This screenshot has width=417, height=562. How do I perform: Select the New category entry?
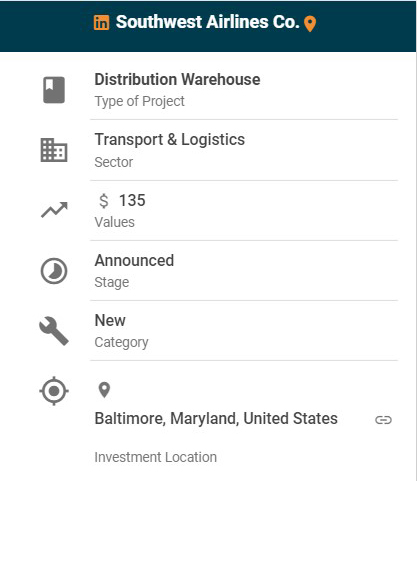pos(110,320)
